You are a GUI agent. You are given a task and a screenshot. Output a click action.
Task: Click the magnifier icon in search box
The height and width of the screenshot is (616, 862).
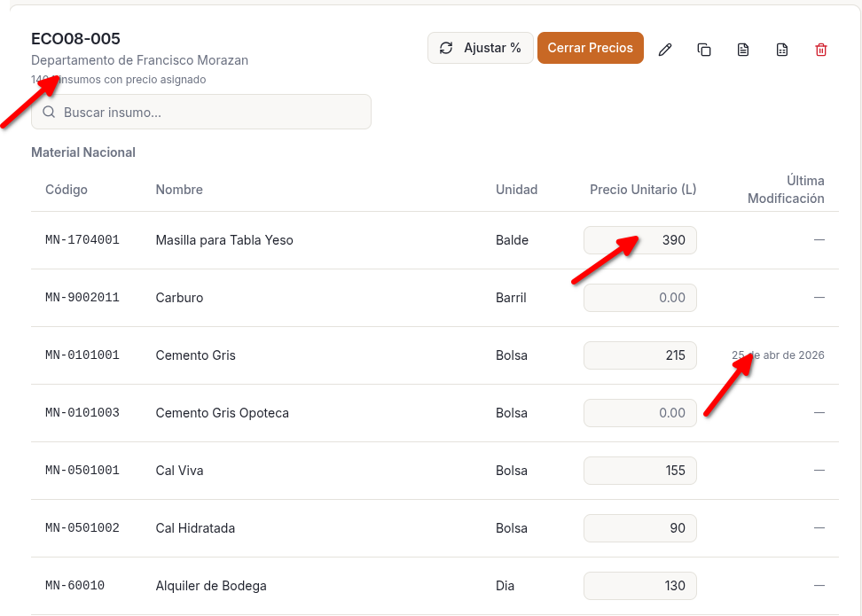[49, 113]
